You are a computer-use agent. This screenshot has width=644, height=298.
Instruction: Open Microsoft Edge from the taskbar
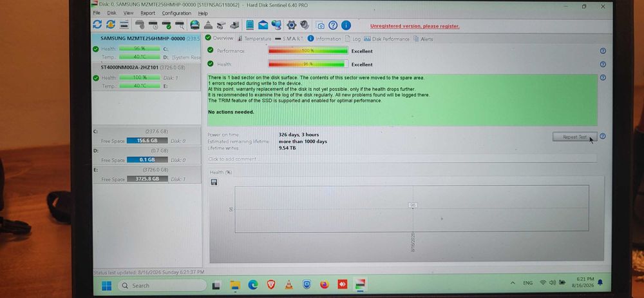[x=253, y=284]
